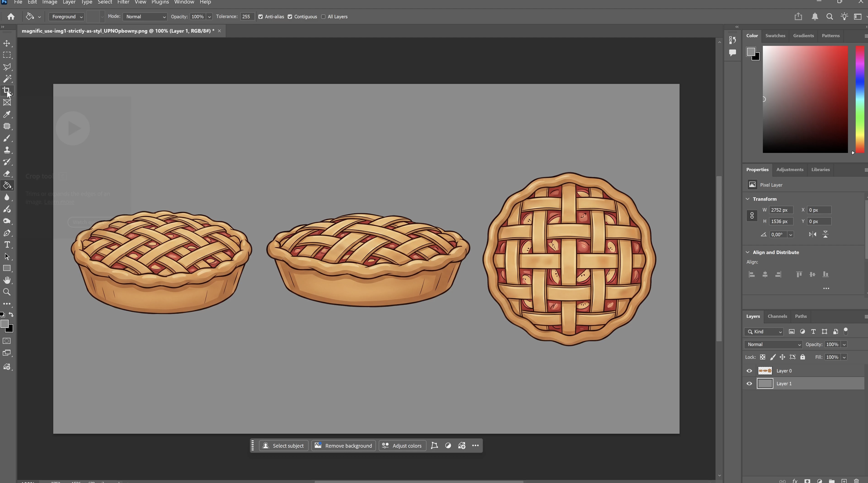The width and height of the screenshot is (868, 483).
Task: Select the Pen tool
Action: pyautogui.click(x=7, y=233)
